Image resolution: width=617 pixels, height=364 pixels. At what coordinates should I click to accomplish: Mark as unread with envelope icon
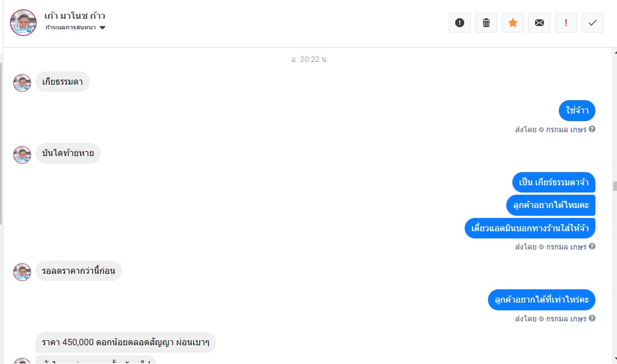pos(539,23)
